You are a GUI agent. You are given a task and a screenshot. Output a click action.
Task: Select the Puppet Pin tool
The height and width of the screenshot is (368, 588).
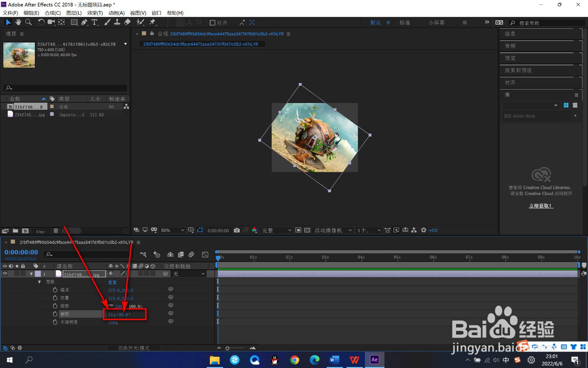[153, 22]
